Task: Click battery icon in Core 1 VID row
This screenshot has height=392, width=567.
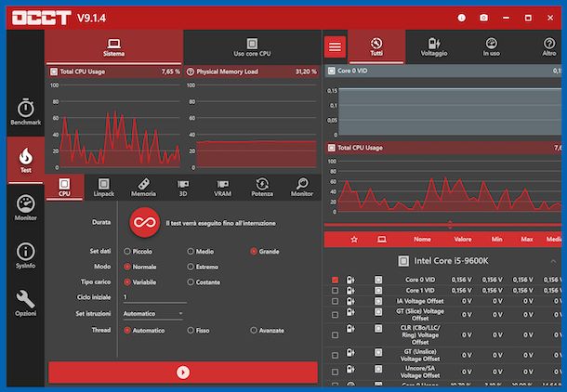Action: [x=350, y=291]
